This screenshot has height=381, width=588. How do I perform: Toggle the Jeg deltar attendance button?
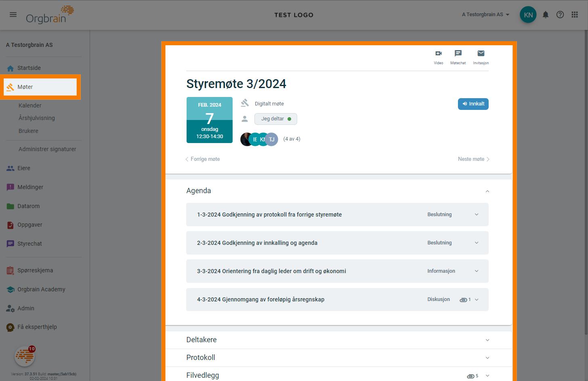(276, 119)
